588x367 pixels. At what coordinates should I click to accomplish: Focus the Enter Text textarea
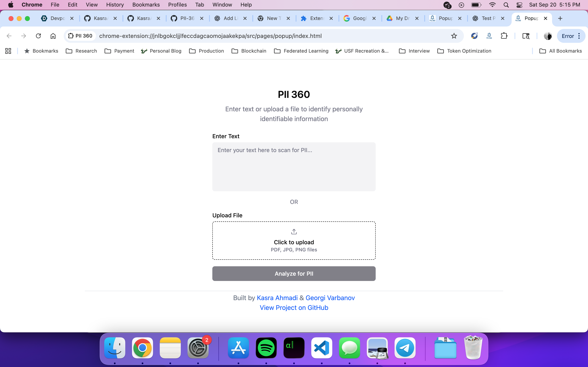pyautogui.click(x=294, y=167)
